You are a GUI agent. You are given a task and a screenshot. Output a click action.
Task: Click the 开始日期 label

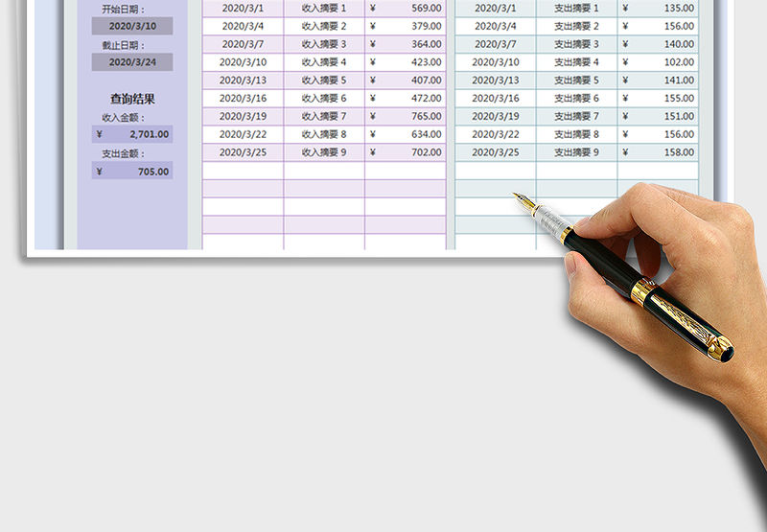point(123,9)
